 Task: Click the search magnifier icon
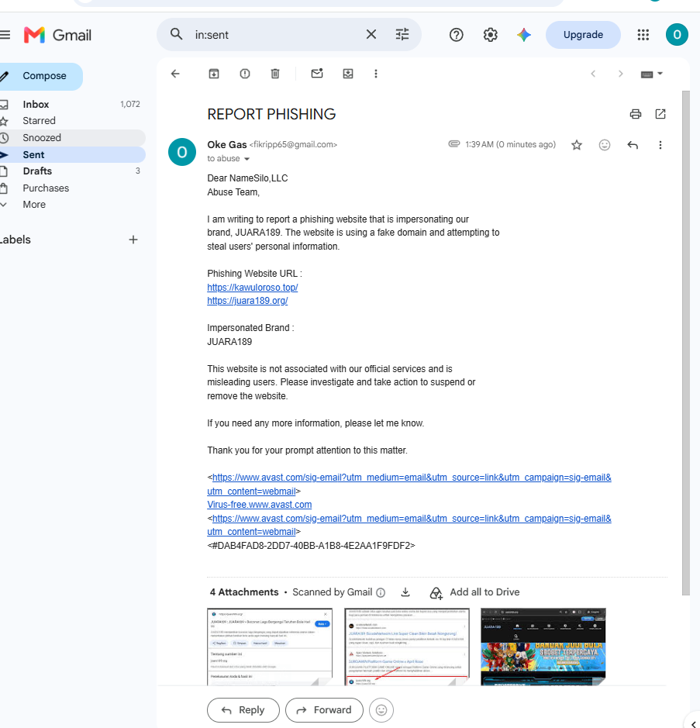click(176, 34)
